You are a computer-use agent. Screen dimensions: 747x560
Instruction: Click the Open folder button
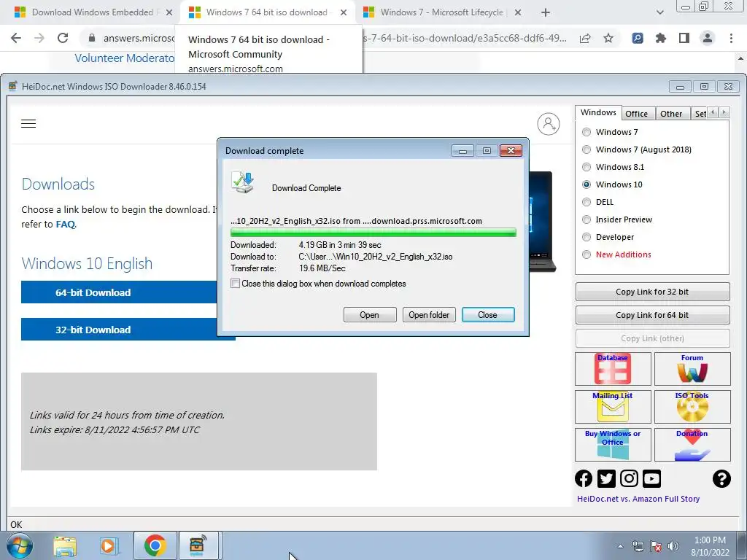click(x=429, y=315)
